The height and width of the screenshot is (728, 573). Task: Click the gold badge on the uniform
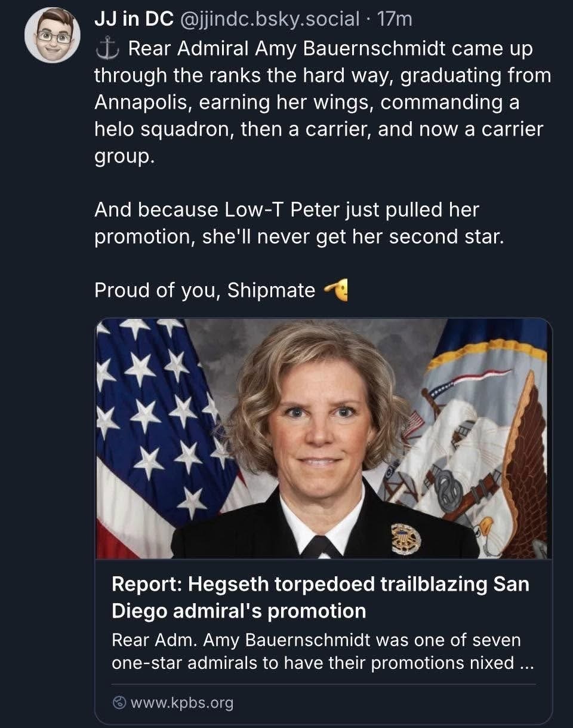[406, 536]
